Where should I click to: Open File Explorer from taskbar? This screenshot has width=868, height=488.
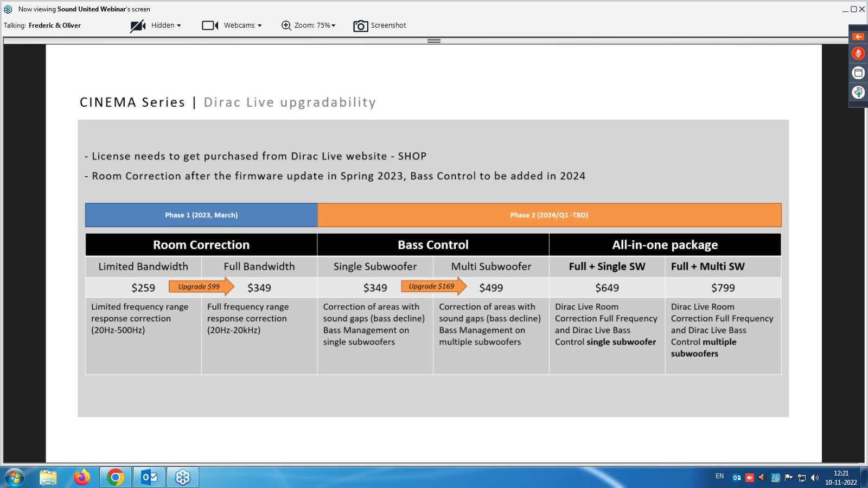tap(48, 477)
